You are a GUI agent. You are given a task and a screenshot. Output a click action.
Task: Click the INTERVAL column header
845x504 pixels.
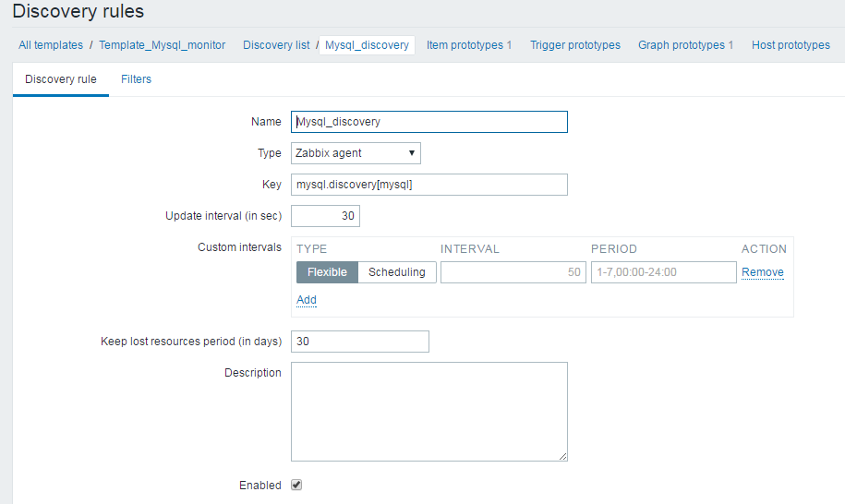[470, 249]
